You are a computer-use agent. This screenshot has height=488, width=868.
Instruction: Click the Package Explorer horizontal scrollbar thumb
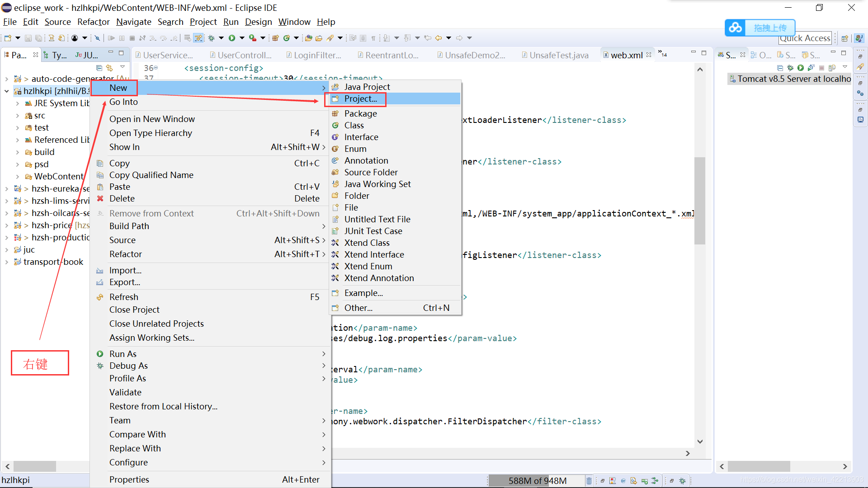pos(35,466)
